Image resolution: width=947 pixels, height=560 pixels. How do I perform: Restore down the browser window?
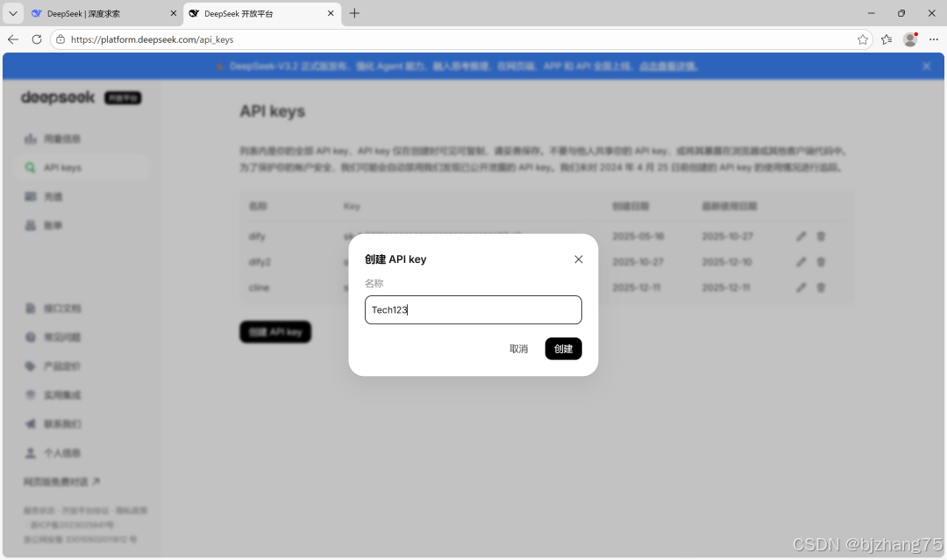click(901, 13)
